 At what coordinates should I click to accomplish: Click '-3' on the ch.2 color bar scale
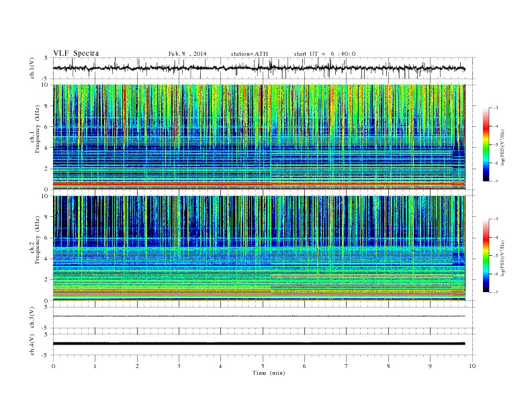coord(496,219)
